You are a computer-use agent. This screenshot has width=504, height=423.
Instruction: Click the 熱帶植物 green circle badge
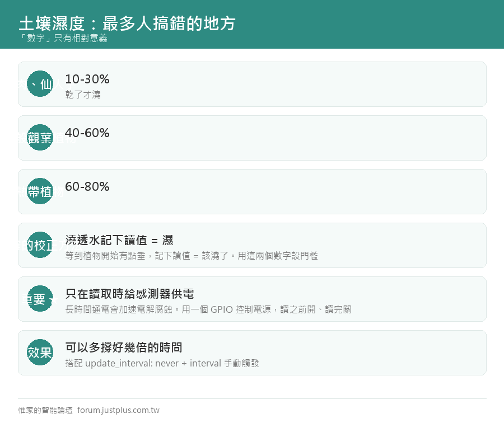pyautogui.click(x=40, y=191)
